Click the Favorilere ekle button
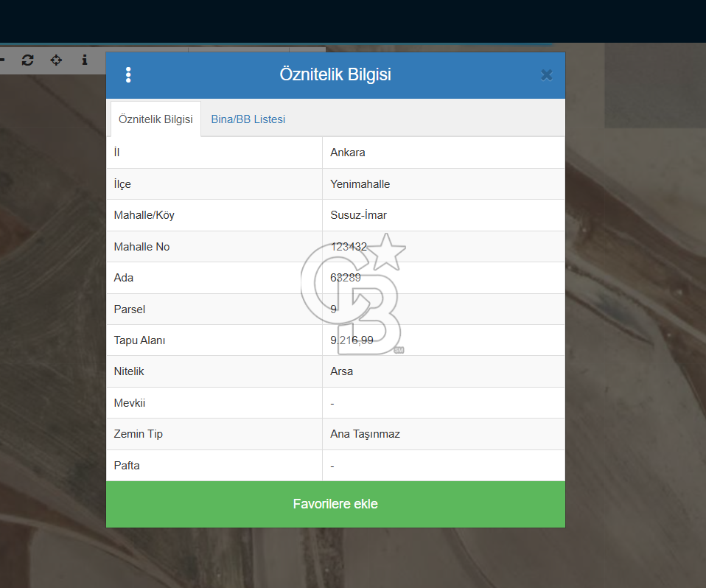706x588 pixels. (x=335, y=504)
